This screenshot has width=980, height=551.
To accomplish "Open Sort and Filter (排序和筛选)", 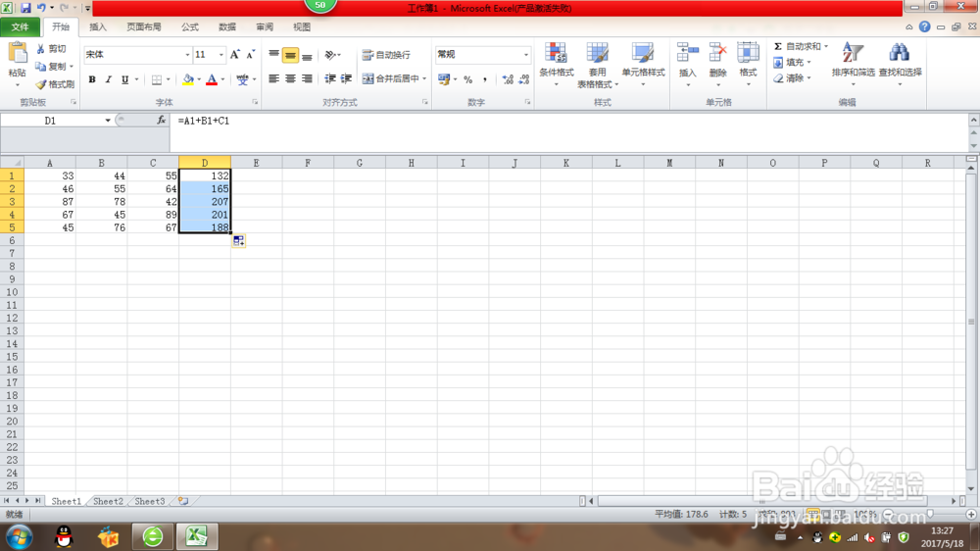I will [x=854, y=64].
